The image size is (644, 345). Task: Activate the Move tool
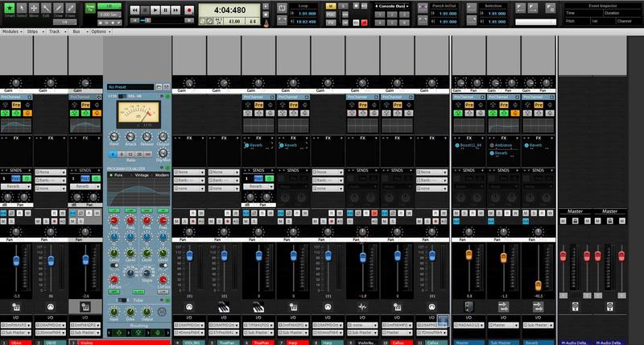pyautogui.click(x=34, y=8)
